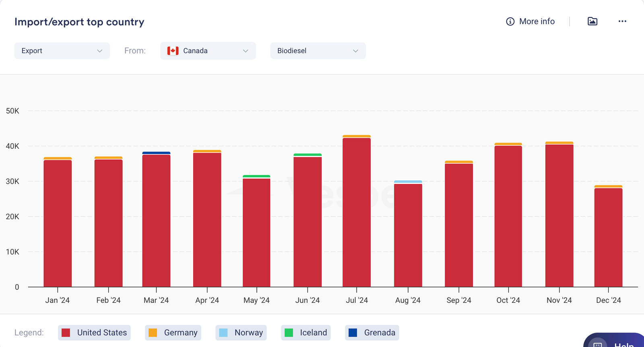Click the Help button
Viewport: 644px width, 347px height.
(623, 344)
